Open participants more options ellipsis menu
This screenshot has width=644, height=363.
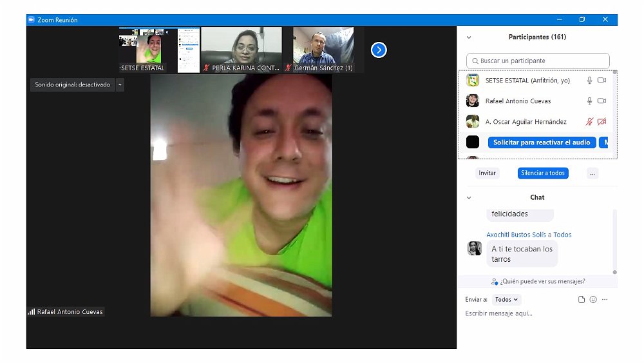tap(592, 173)
